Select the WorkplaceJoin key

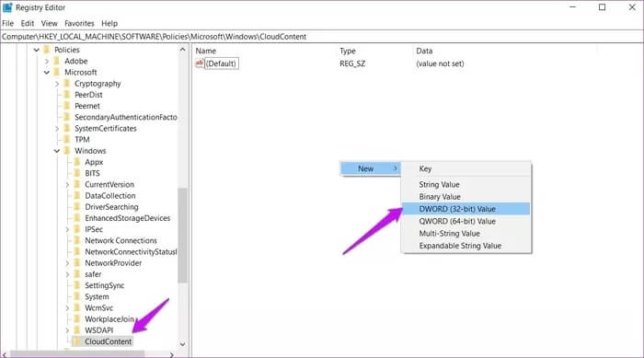click(109, 319)
